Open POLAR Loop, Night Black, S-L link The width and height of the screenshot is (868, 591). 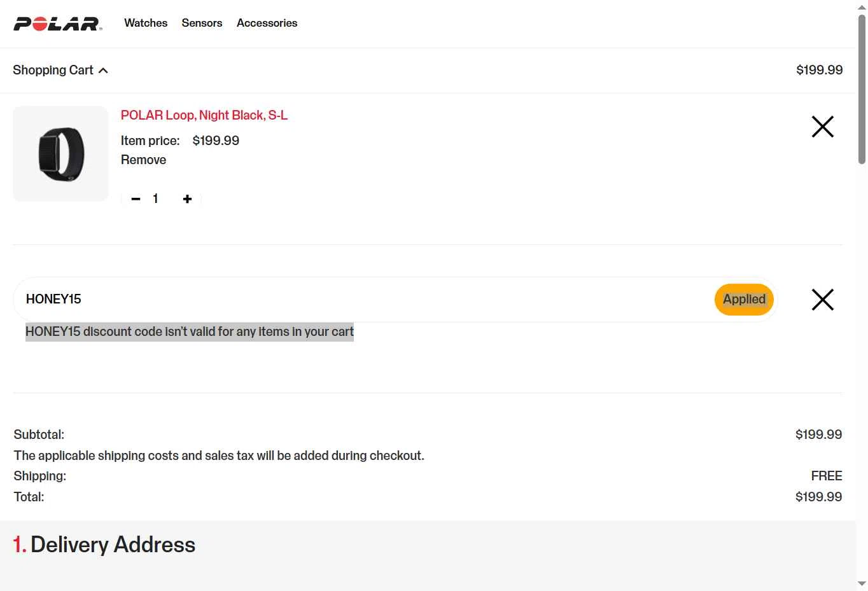click(x=204, y=115)
